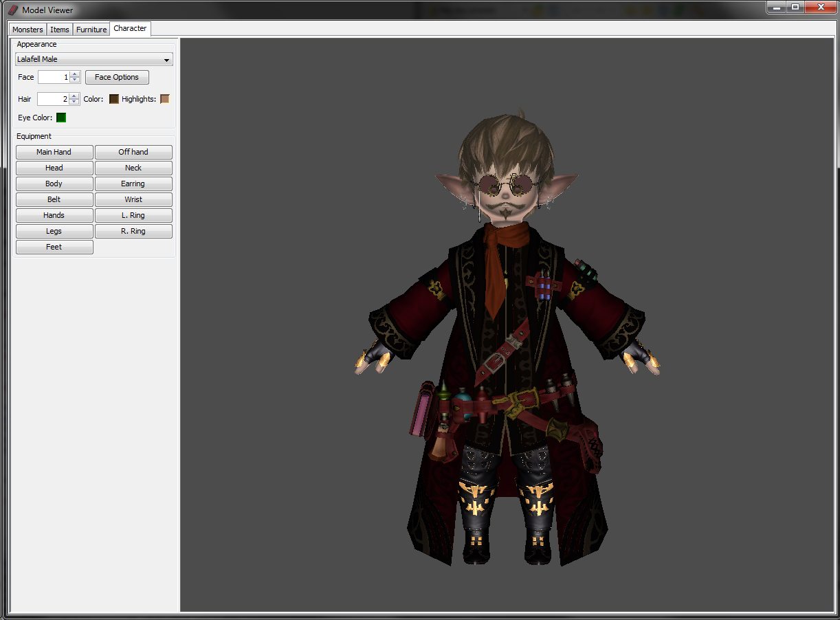Click the Hair number input field
Screen dimensions: 840x620
pyautogui.click(x=53, y=99)
